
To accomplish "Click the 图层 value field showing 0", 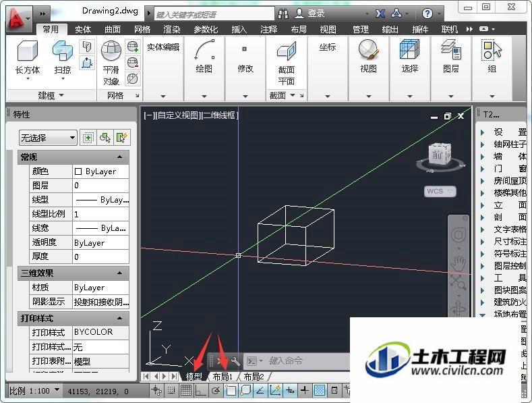I will pos(100,186).
